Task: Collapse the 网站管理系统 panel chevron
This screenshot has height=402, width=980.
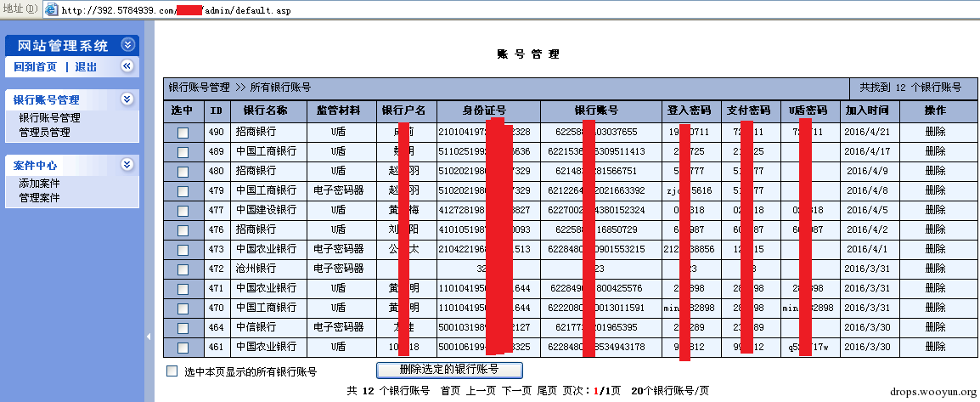Action: point(127,45)
